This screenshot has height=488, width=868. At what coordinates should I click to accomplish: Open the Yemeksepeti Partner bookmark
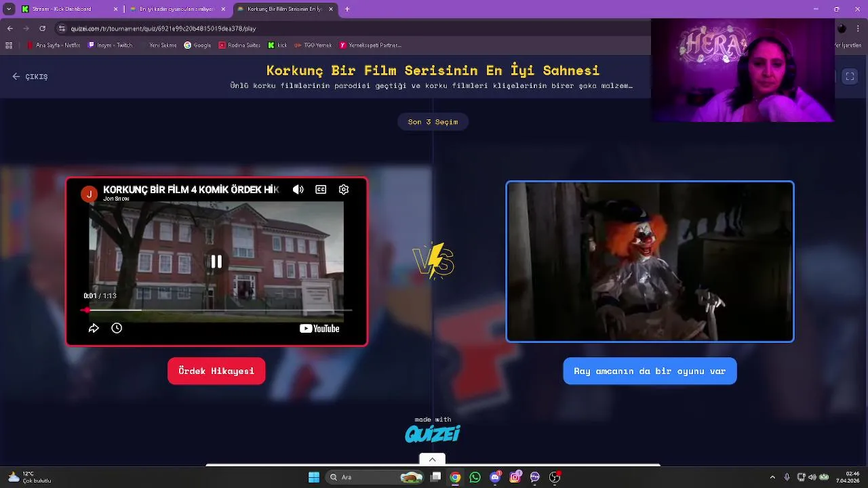coord(370,45)
